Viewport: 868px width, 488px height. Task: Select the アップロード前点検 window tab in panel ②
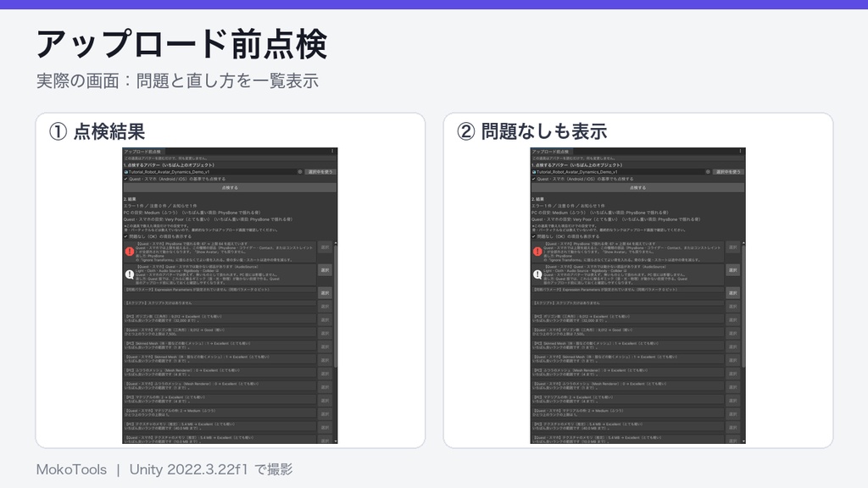click(x=550, y=151)
